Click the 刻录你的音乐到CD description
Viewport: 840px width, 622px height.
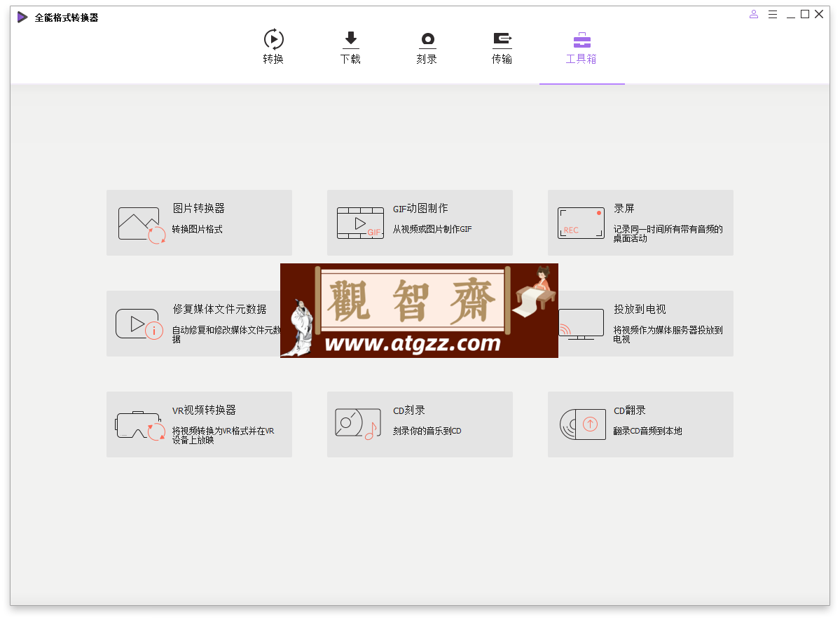tap(427, 431)
